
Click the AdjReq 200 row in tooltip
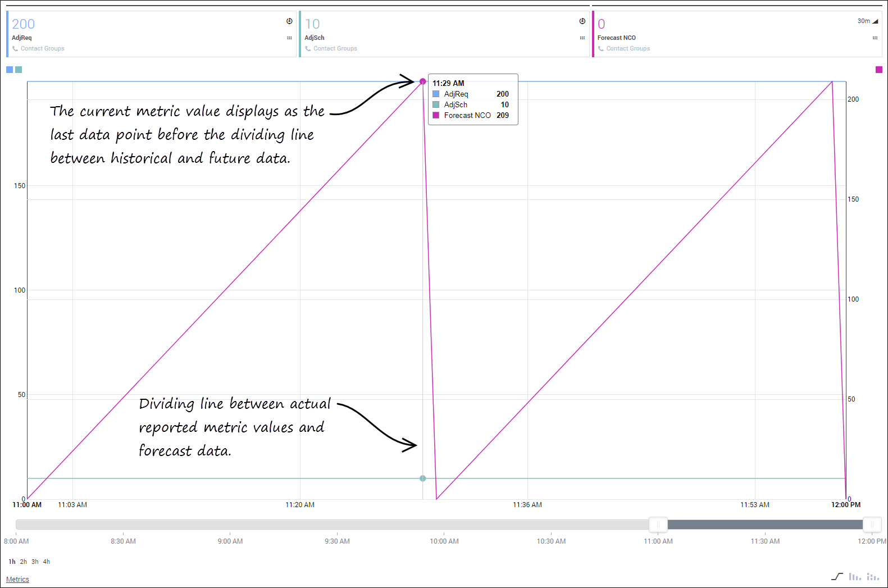pos(471,94)
